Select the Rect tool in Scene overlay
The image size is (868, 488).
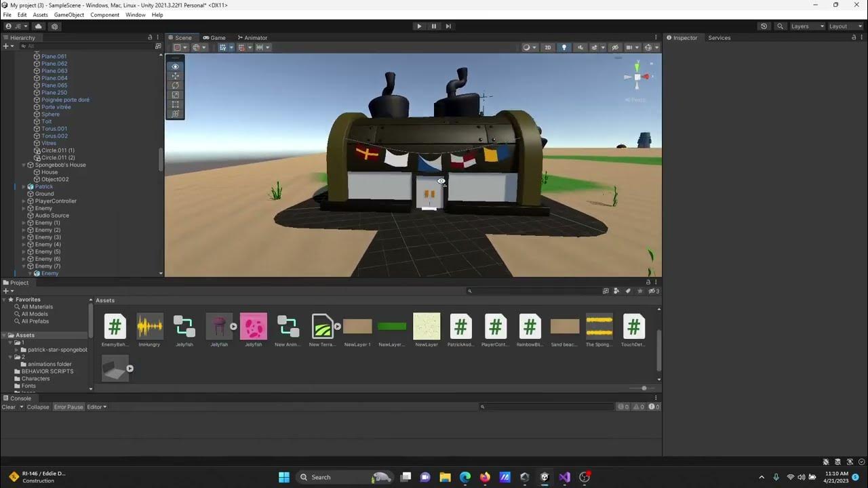click(x=175, y=104)
